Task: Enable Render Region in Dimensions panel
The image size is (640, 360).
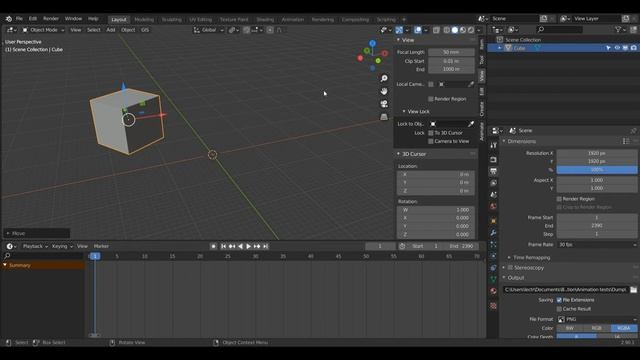Action: 559,199
